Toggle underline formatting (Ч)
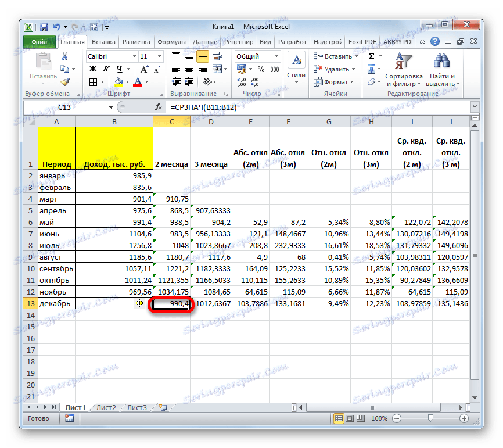503x448 pixels. (120, 69)
